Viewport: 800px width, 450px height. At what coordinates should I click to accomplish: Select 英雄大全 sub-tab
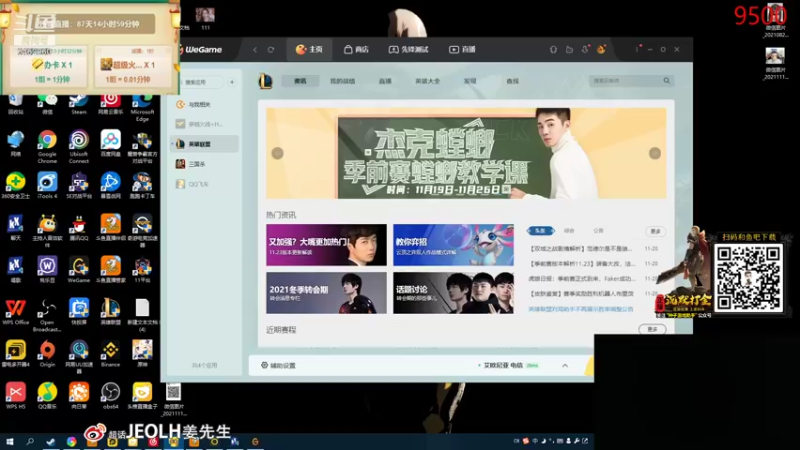click(428, 81)
